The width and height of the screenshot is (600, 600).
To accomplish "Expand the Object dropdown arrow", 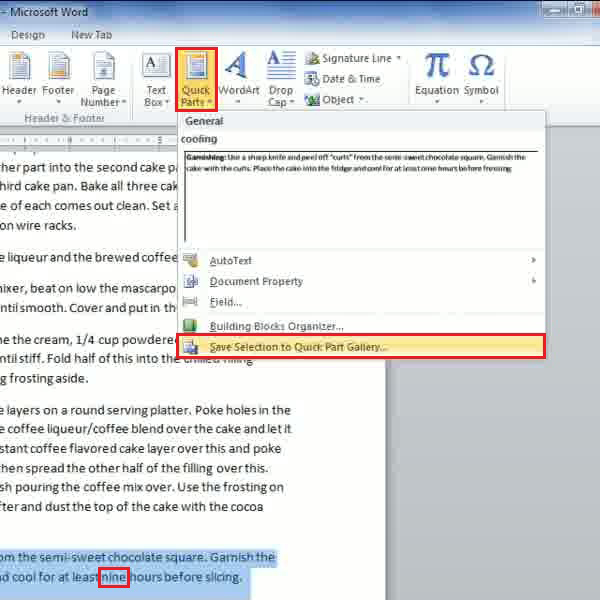I will point(361,100).
